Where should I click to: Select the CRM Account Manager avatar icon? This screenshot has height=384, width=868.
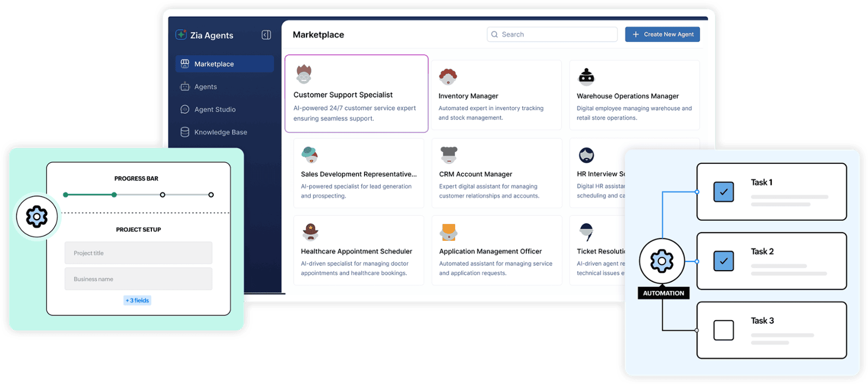point(449,155)
